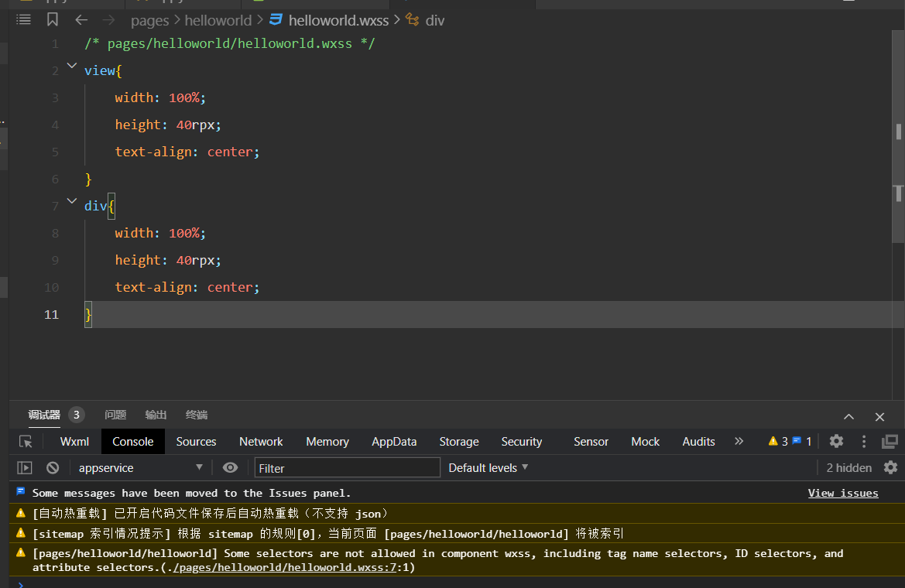Activate the inspect element picker icon

click(26, 441)
